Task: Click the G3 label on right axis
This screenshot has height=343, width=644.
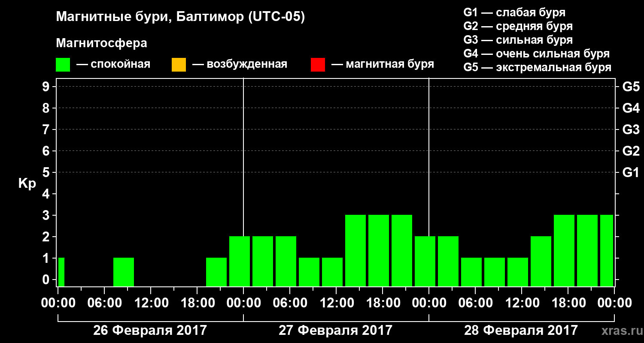Action: (631, 129)
